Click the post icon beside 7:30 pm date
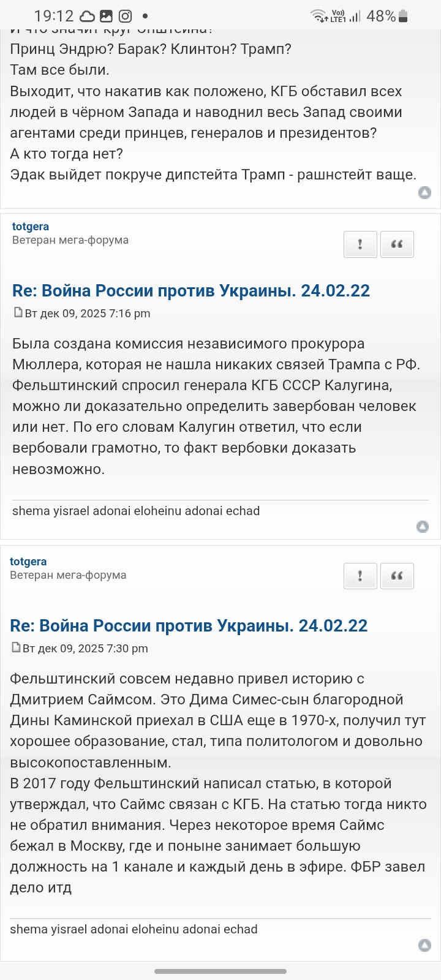 click(x=16, y=648)
